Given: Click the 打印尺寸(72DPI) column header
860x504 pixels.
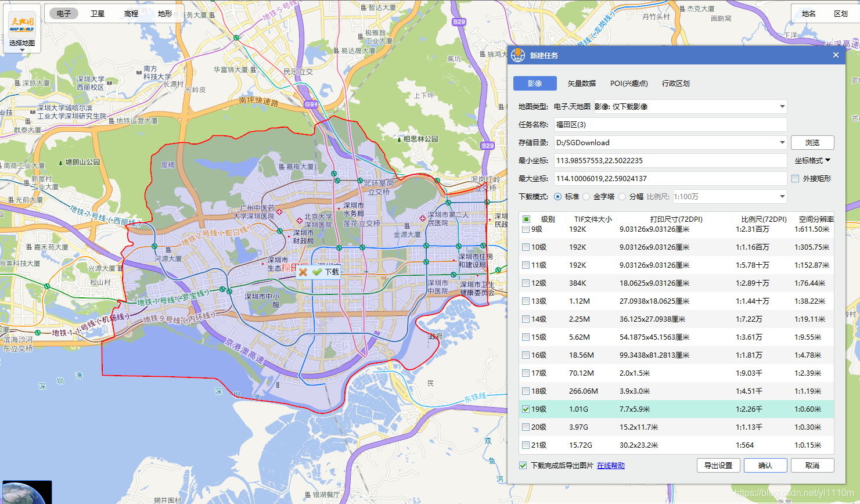Looking at the screenshot, I should coord(677,219).
